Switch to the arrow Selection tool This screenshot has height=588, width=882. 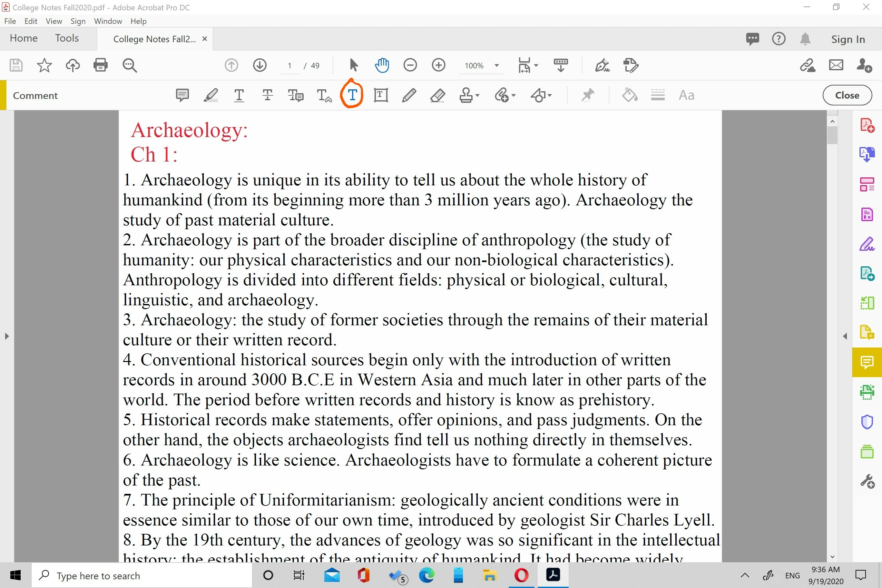353,65
